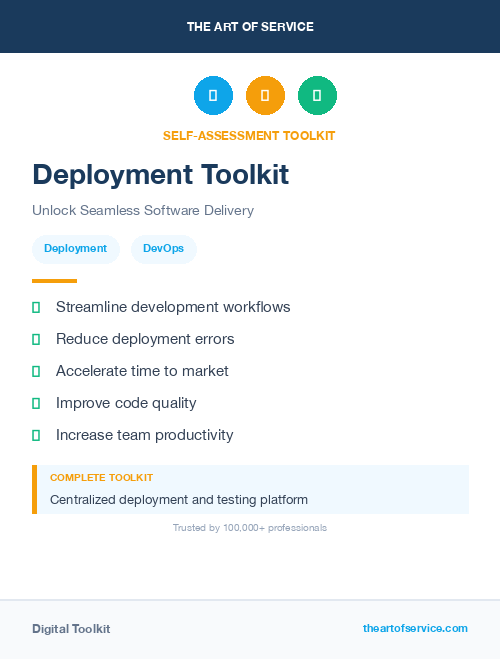This screenshot has width=500, height=659.
Task: Click the bullet icon beside Streamline development workflows
Action: tap(36, 308)
